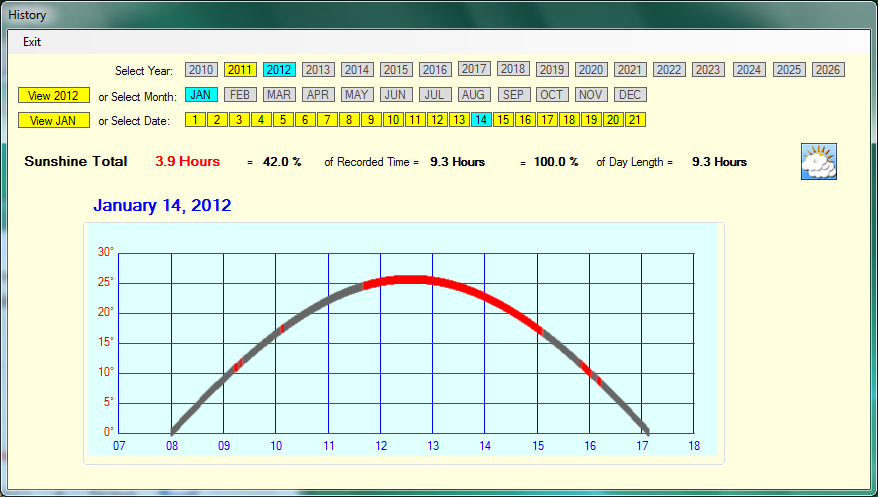The width and height of the screenshot is (878, 497).
Task: Click the History window title
Action: pos(27,15)
